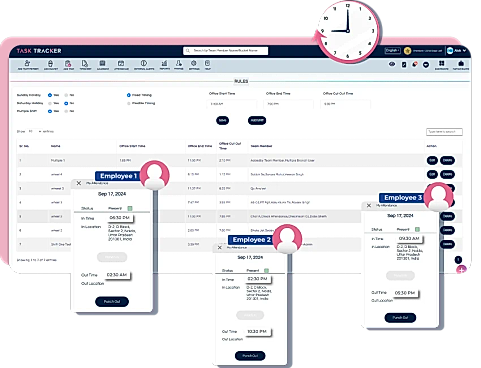
Task: Click the Office Cut-Out Time field
Action: tap(345, 104)
